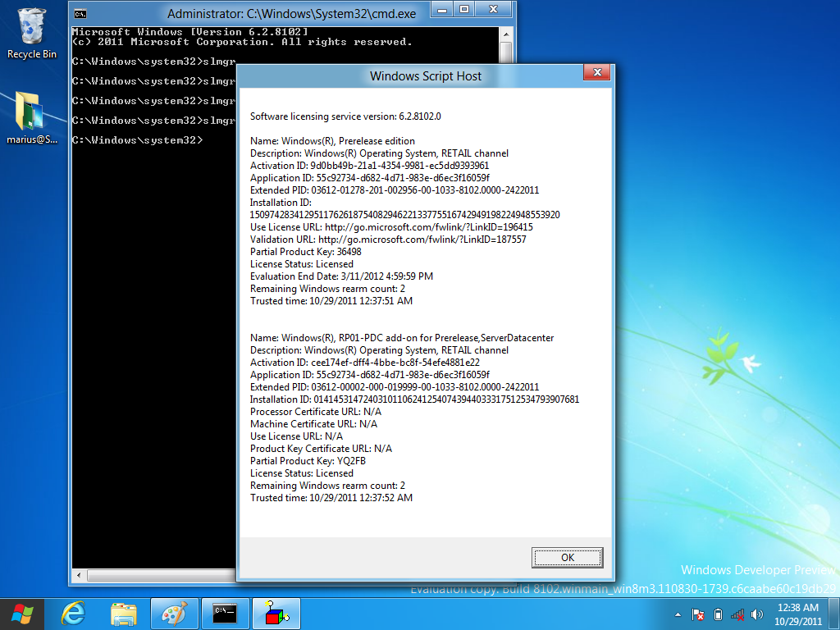The height and width of the screenshot is (630, 840).
Task: Minimize the cmd.exe window
Action: point(442,9)
